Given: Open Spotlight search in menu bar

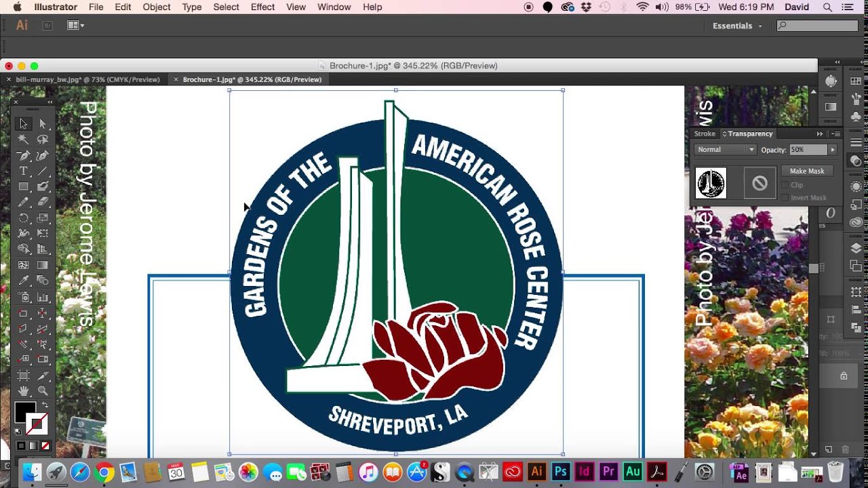Looking at the screenshot, I should [827, 7].
